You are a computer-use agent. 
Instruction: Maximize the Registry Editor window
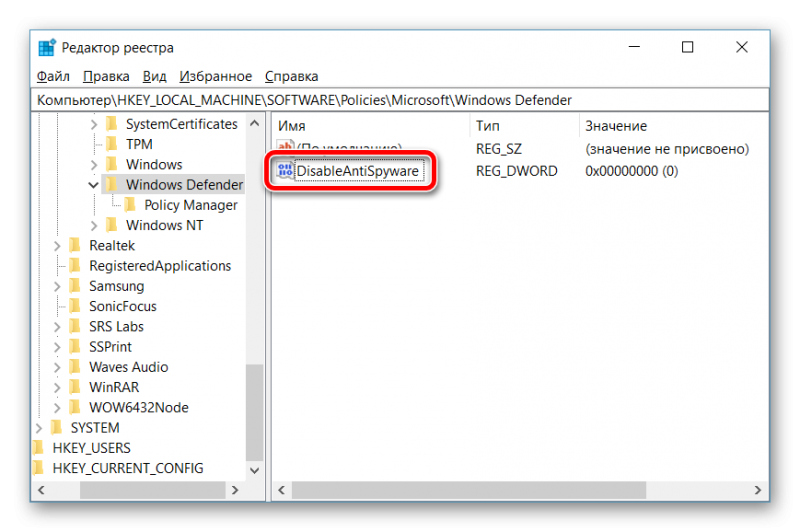tap(688, 47)
